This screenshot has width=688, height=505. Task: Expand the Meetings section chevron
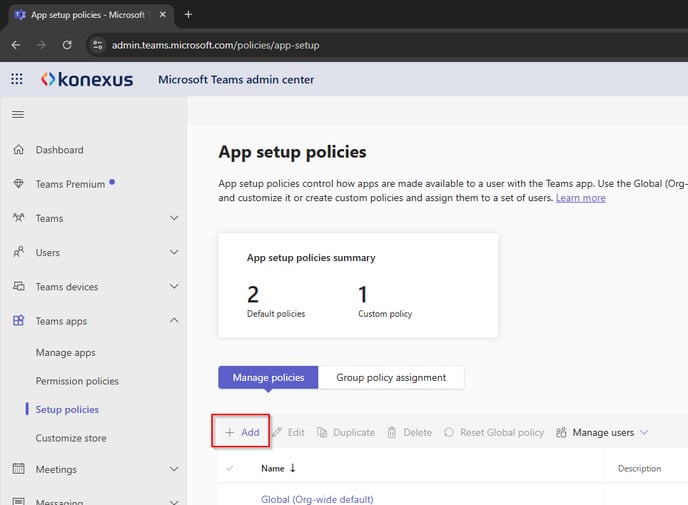tap(174, 469)
